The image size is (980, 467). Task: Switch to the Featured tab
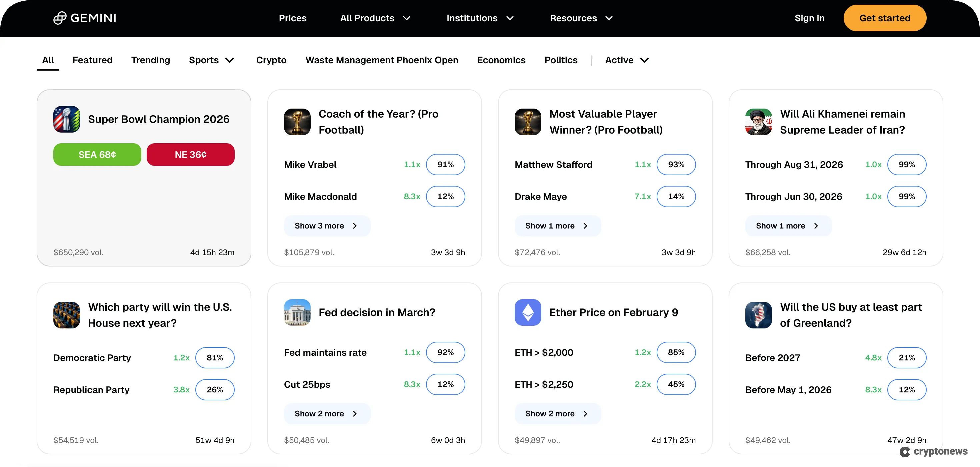92,60
